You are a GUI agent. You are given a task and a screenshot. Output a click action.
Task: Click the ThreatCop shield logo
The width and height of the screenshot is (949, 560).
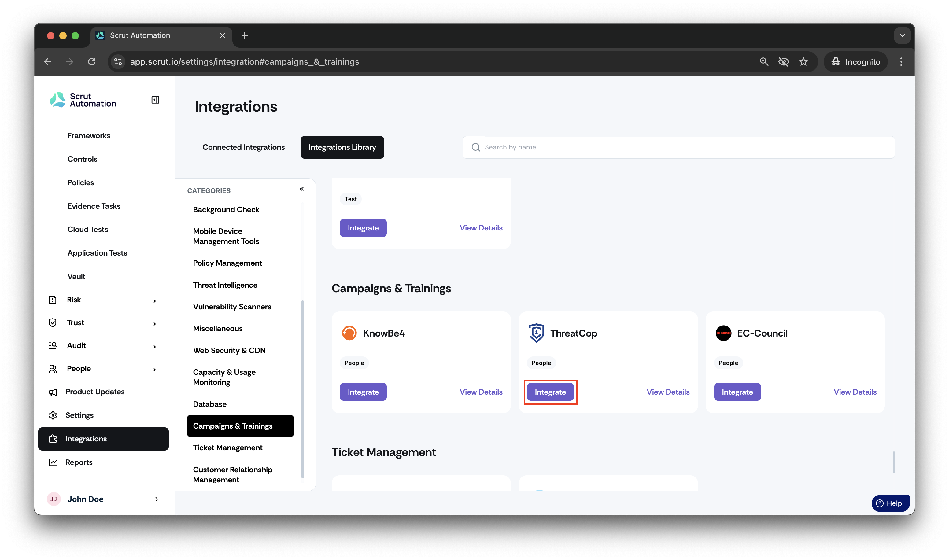coord(536,333)
